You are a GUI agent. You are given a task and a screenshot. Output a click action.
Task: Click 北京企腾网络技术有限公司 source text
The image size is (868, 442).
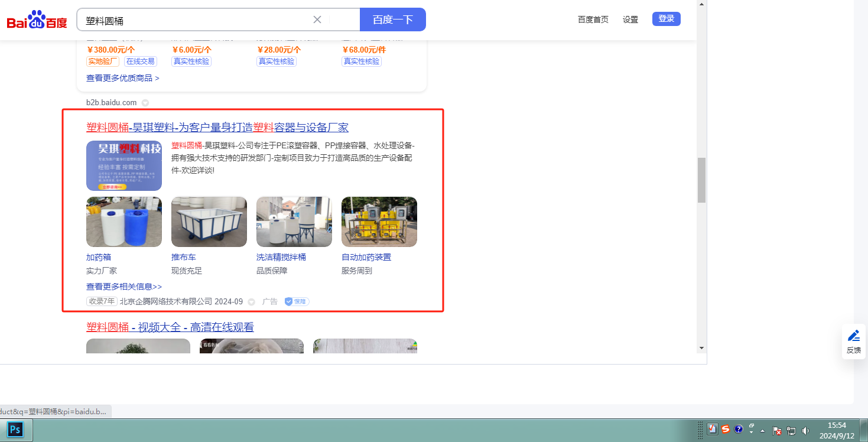pos(166,301)
